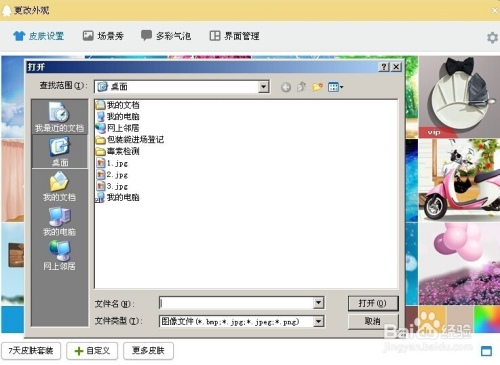This screenshot has width=500, height=365.
Task: Select the 我的文档 folder in the file list
Action: pos(118,105)
